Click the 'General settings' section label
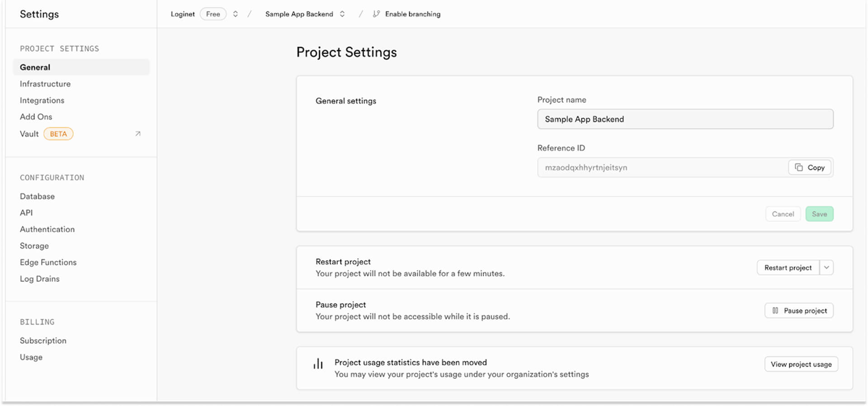 click(x=346, y=101)
